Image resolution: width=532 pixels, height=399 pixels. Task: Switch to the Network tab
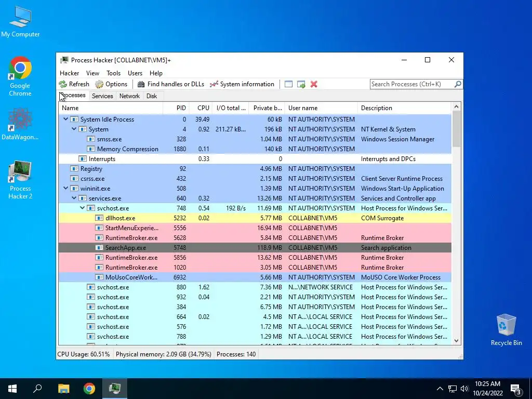tap(129, 96)
